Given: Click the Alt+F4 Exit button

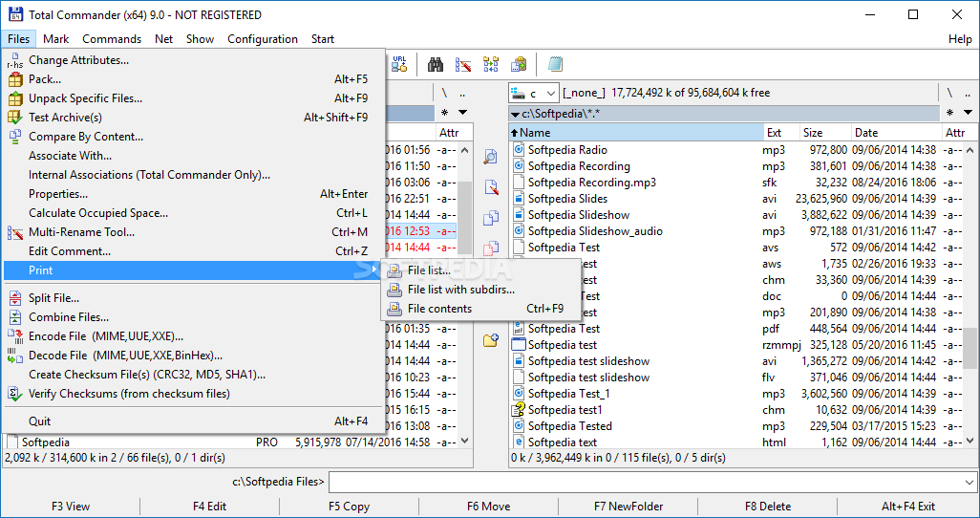Looking at the screenshot, I should tap(908, 507).
